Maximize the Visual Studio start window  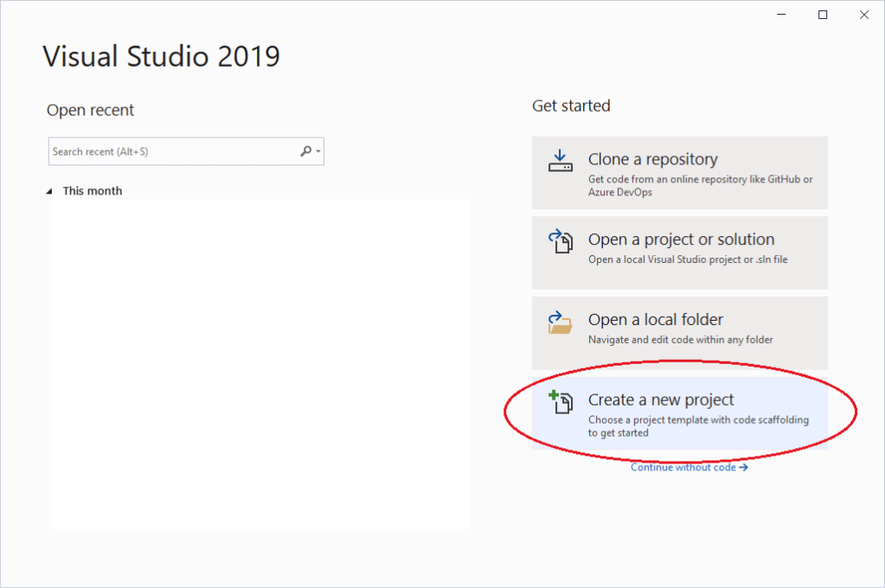click(x=823, y=15)
